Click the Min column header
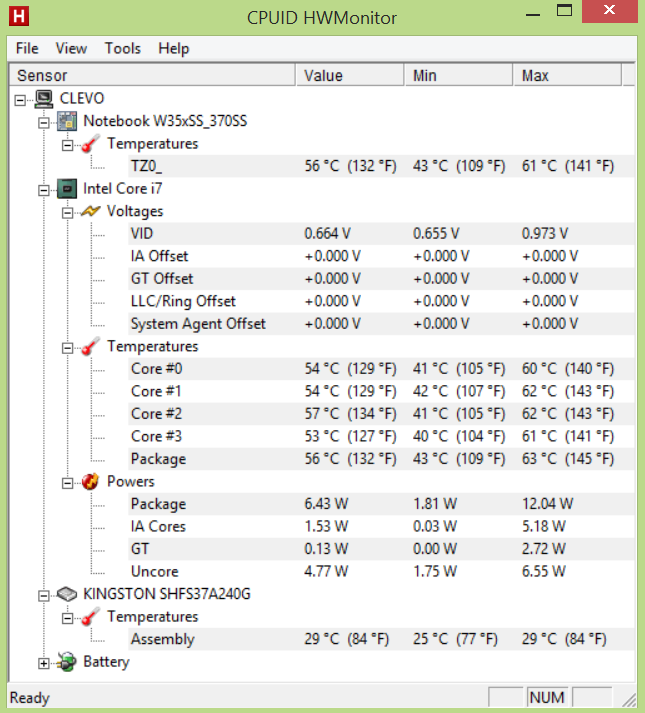The image size is (645, 713). click(x=459, y=75)
